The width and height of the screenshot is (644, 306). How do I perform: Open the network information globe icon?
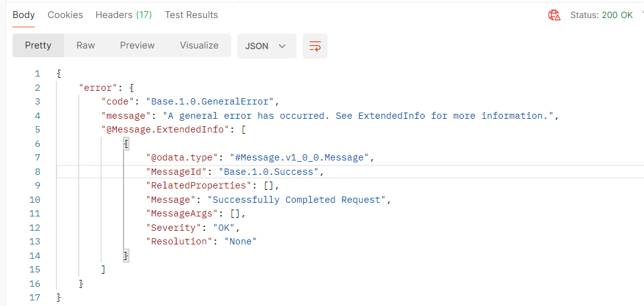pyautogui.click(x=554, y=15)
